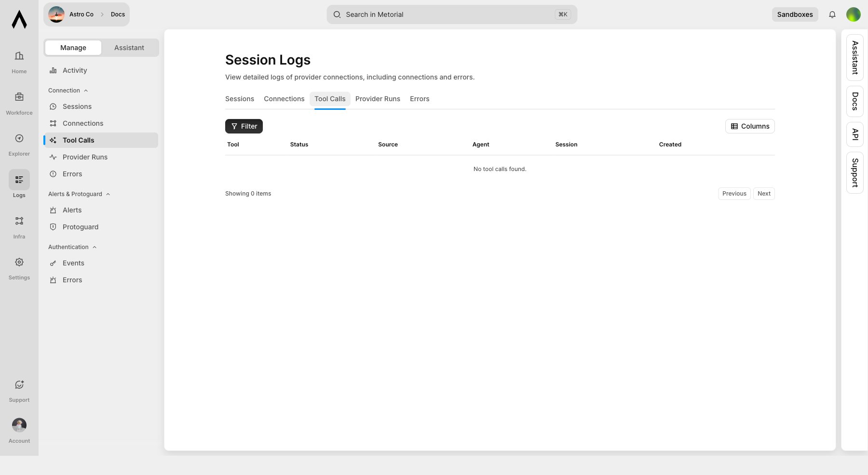Open the Docs side panel tab
The height and width of the screenshot is (475, 868).
(x=855, y=101)
